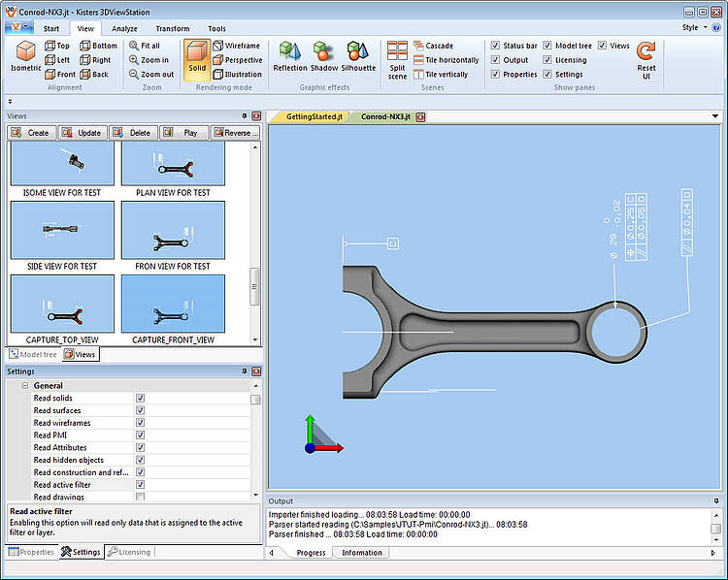Select the Isometric alignment view

click(x=26, y=56)
